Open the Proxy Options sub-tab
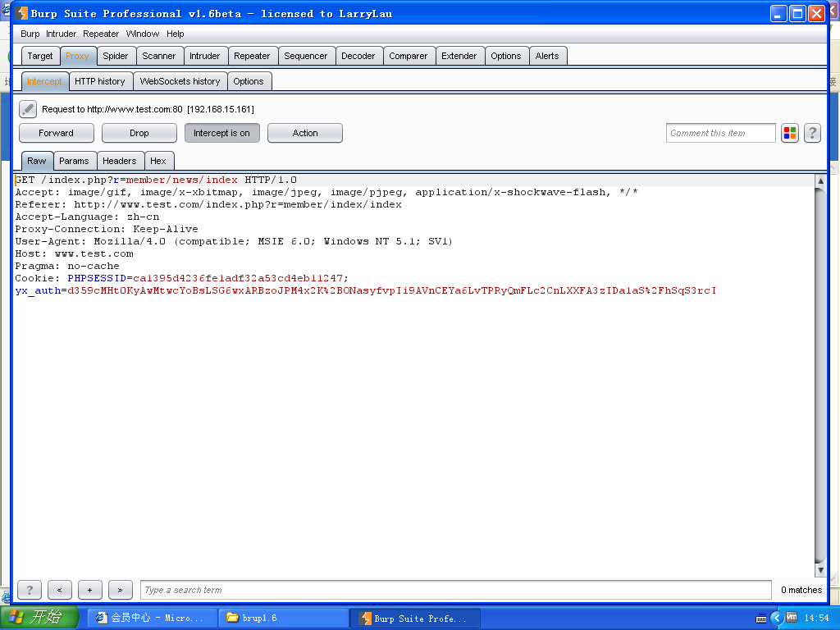The width and height of the screenshot is (840, 630). coord(248,81)
